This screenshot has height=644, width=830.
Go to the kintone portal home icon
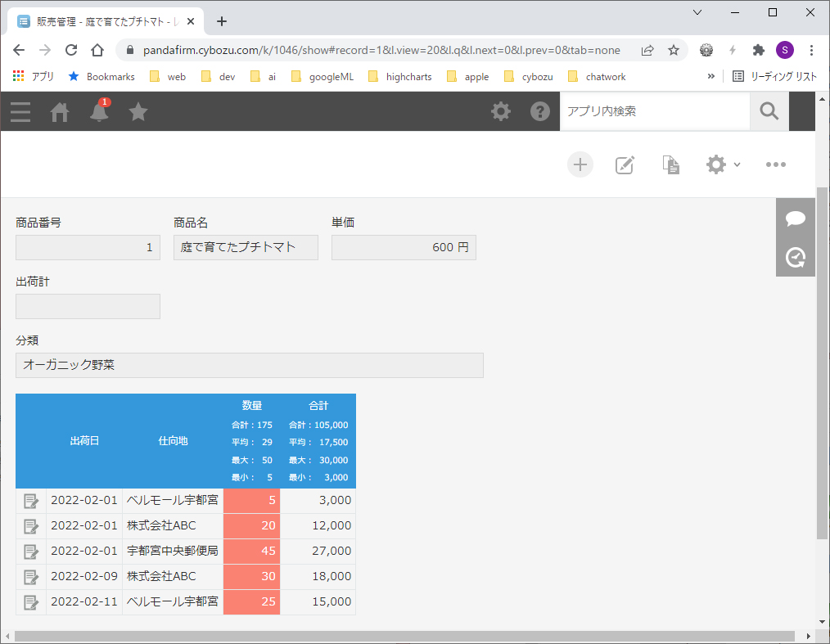[59, 111]
